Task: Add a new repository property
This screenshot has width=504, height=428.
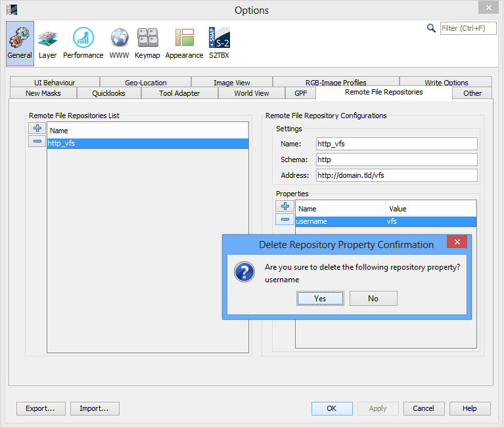Action: pos(285,206)
